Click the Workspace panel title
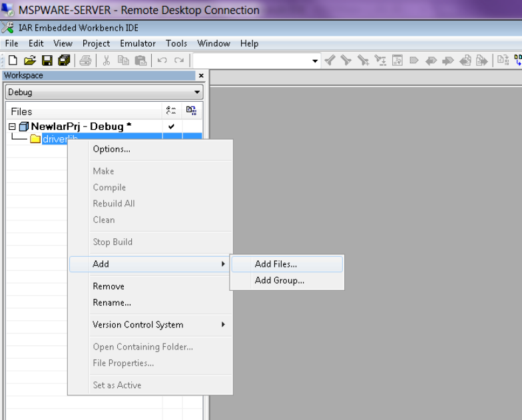This screenshot has width=522, height=420. click(23, 76)
